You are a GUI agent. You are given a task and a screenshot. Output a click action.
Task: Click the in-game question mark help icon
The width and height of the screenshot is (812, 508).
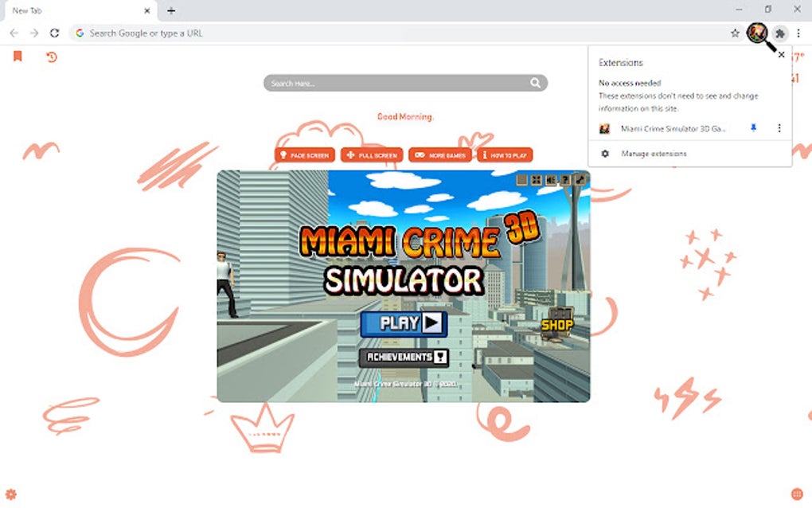[x=565, y=180]
